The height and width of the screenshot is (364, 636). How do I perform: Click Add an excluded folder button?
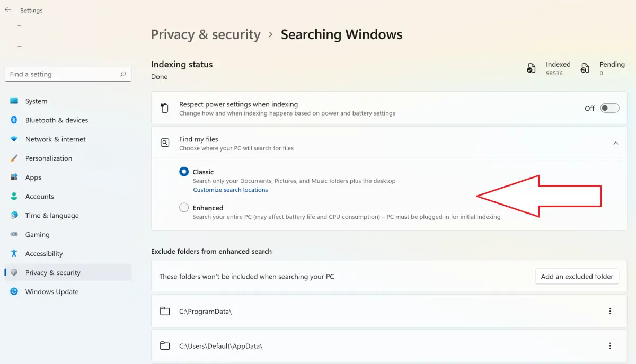tap(577, 277)
